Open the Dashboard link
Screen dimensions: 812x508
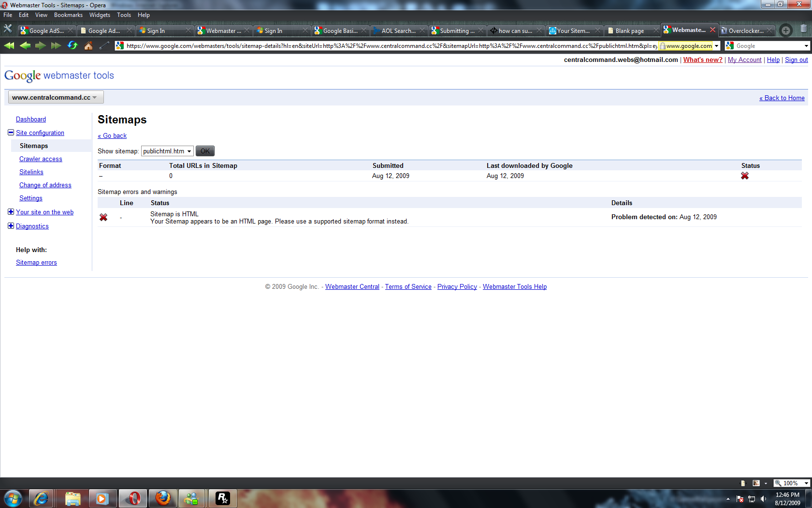coord(31,119)
